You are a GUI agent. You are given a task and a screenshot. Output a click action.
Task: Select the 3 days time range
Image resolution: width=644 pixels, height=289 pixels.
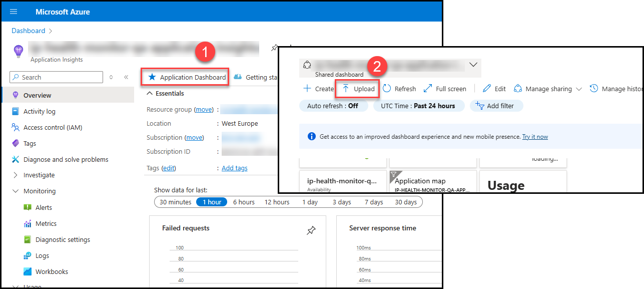342,202
